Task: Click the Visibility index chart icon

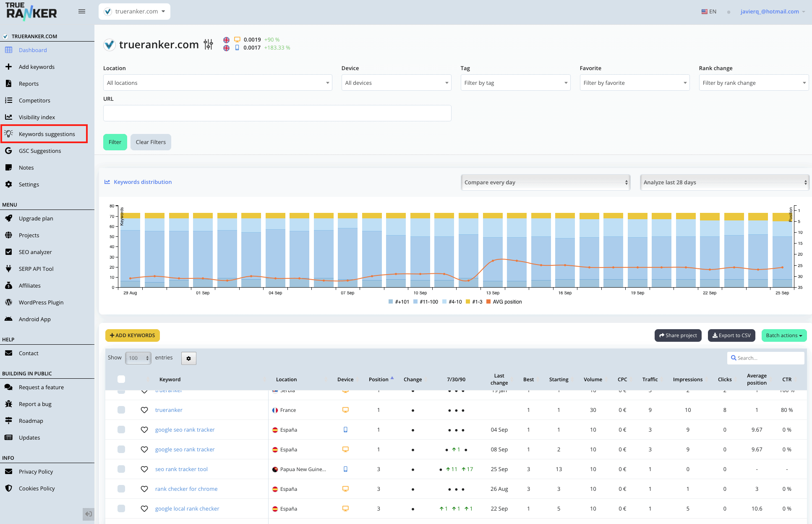Action: [8, 117]
